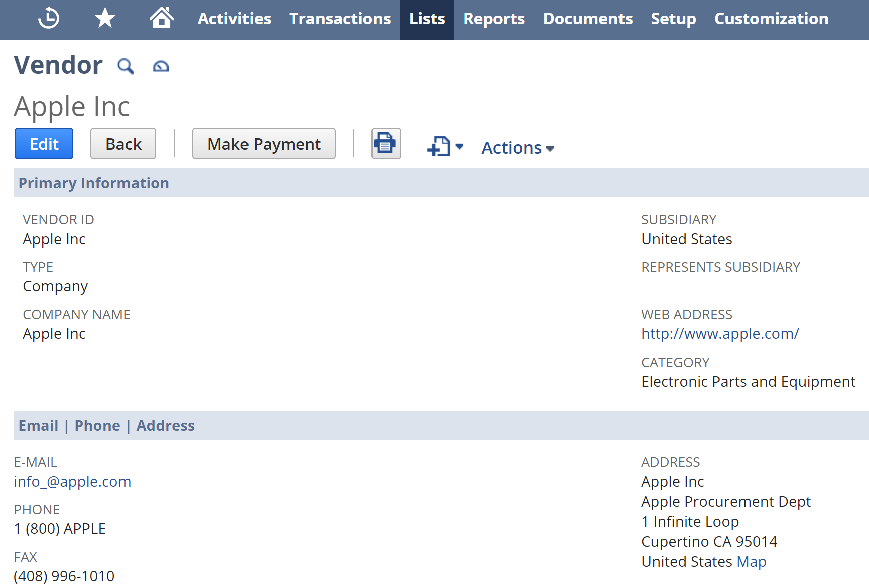
Task: Select the 'United States' subsidiary value
Action: tap(687, 239)
